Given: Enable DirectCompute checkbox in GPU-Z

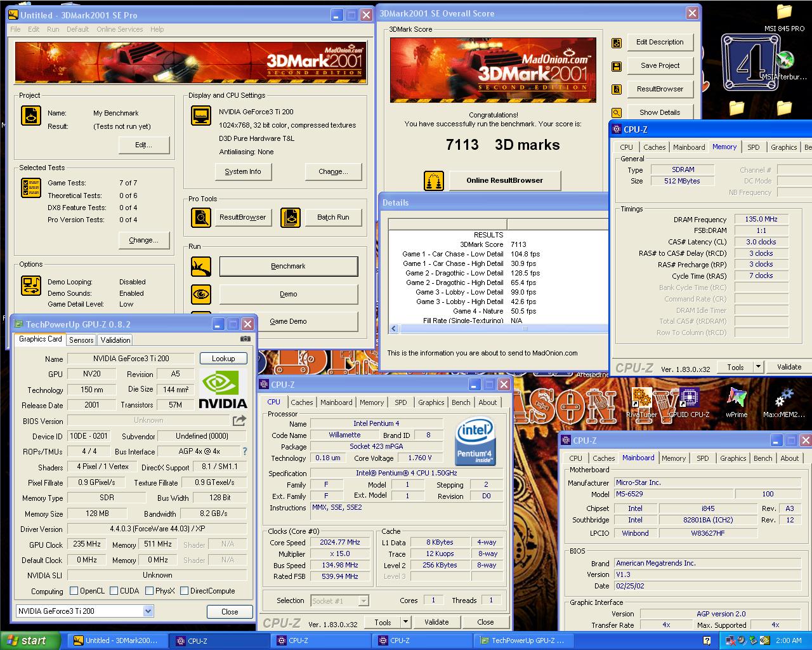Looking at the screenshot, I should [184, 591].
